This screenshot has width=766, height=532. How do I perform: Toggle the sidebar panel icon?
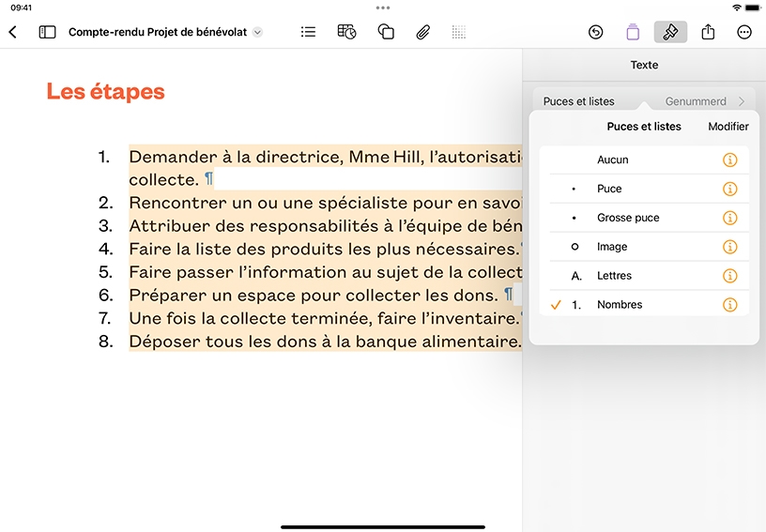click(x=47, y=32)
